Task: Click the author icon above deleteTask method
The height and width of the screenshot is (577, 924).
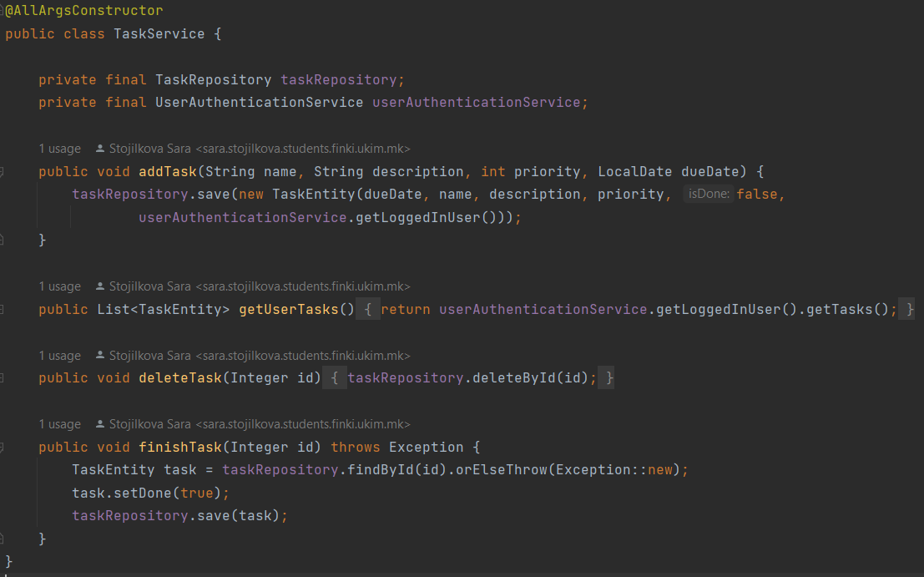Action: (x=100, y=356)
